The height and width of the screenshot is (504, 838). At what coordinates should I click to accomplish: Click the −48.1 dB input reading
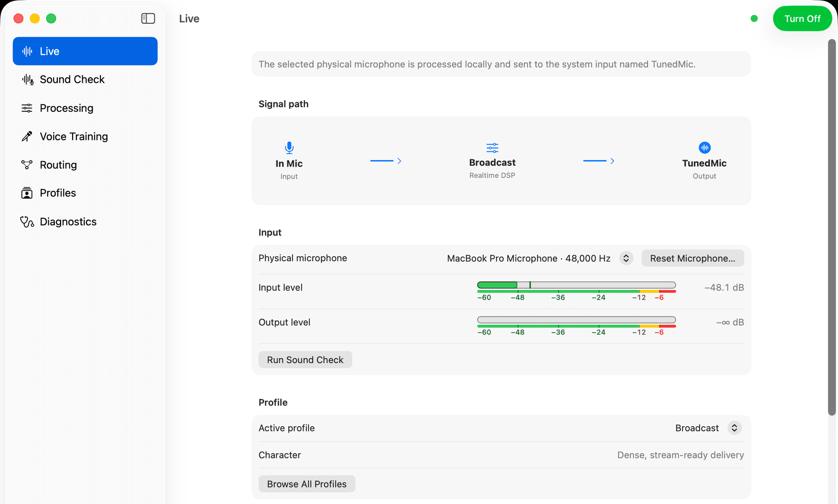coord(724,288)
